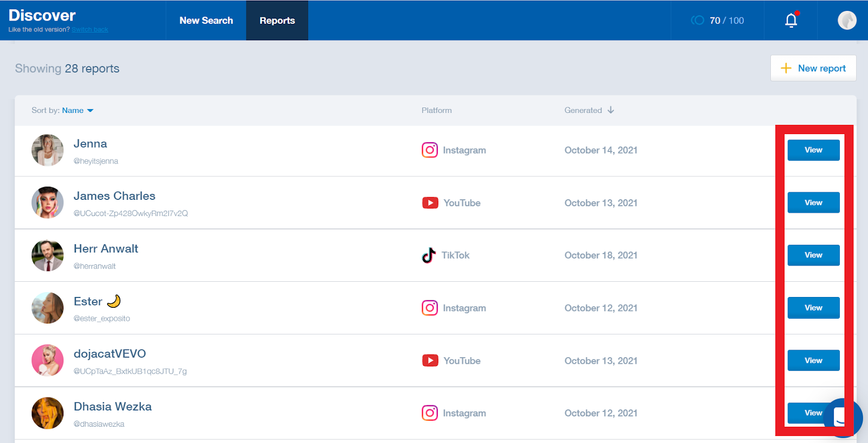The height and width of the screenshot is (443, 868).
Task: Click the YouTube icon in James Charles row
Action: pyautogui.click(x=430, y=202)
